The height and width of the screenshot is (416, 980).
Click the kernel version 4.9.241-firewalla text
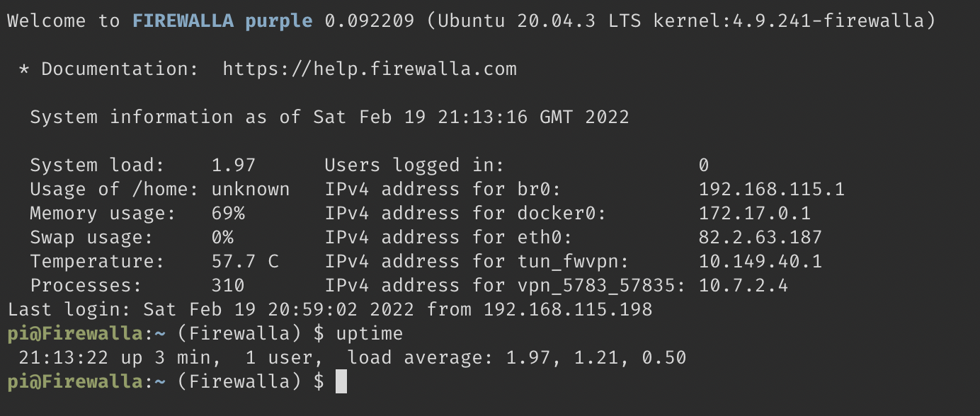(x=810, y=21)
